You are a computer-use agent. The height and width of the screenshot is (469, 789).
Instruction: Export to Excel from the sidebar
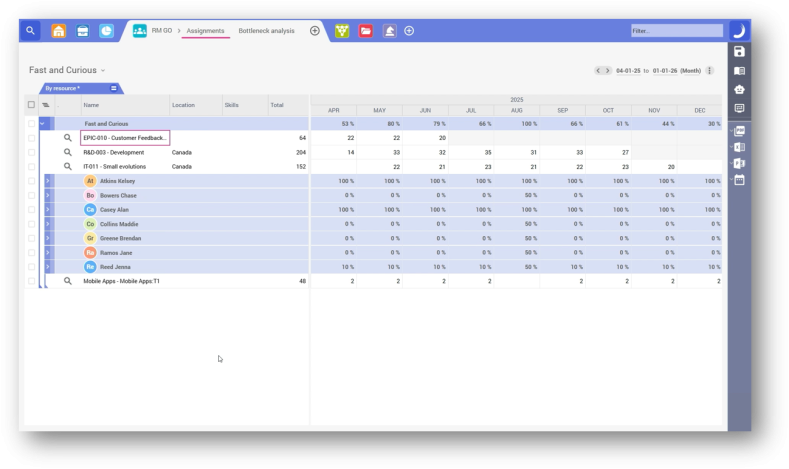click(739, 147)
